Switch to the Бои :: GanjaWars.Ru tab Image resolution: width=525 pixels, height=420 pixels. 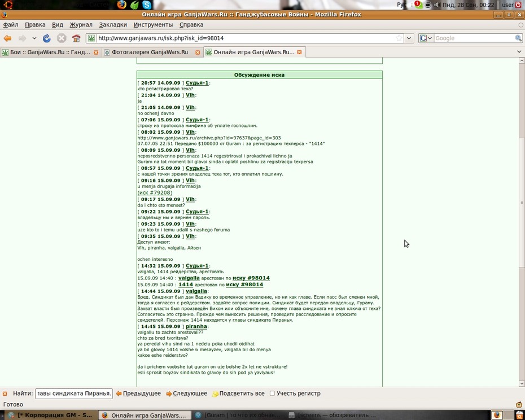(x=51, y=53)
